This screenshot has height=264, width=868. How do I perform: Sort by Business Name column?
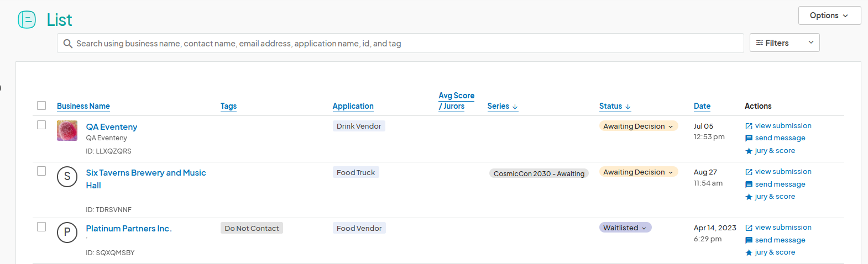[x=83, y=106]
